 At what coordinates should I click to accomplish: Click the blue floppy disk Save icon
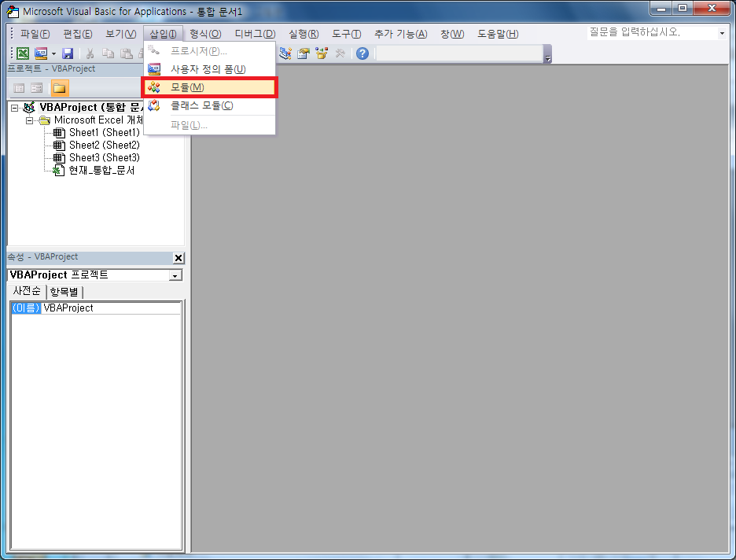click(x=68, y=53)
